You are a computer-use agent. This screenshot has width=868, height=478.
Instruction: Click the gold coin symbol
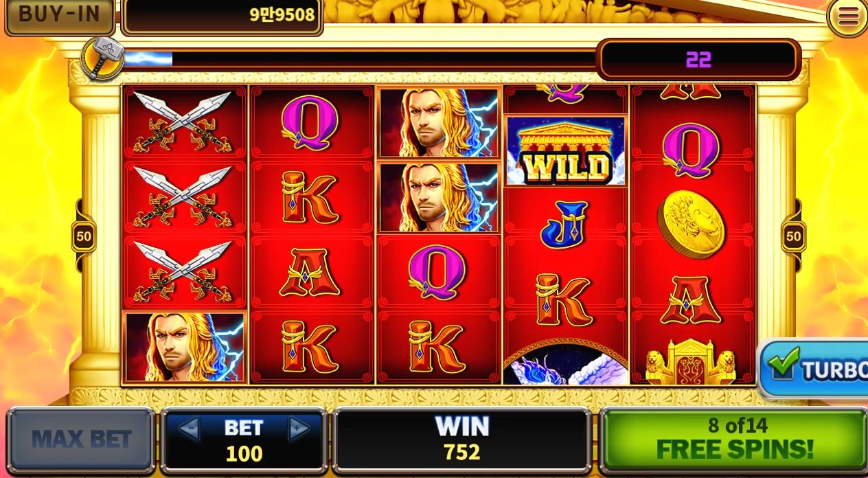[x=691, y=225]
